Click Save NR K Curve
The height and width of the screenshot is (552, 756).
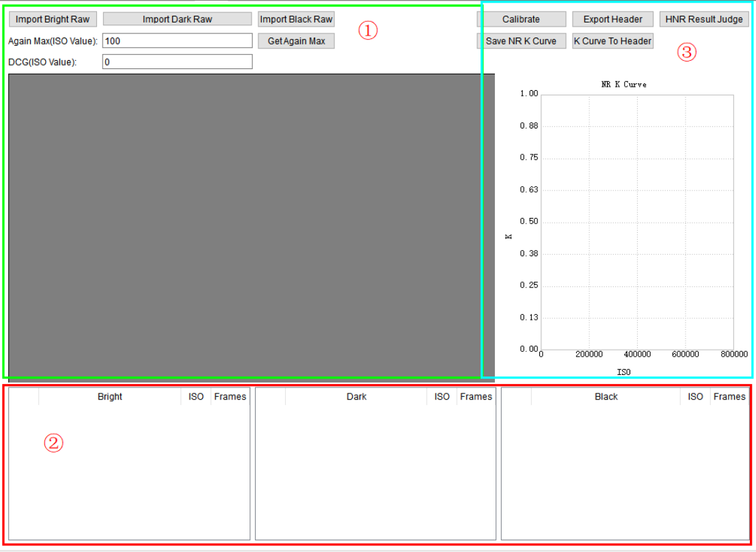pyautogui.click(x=521, y=41)
